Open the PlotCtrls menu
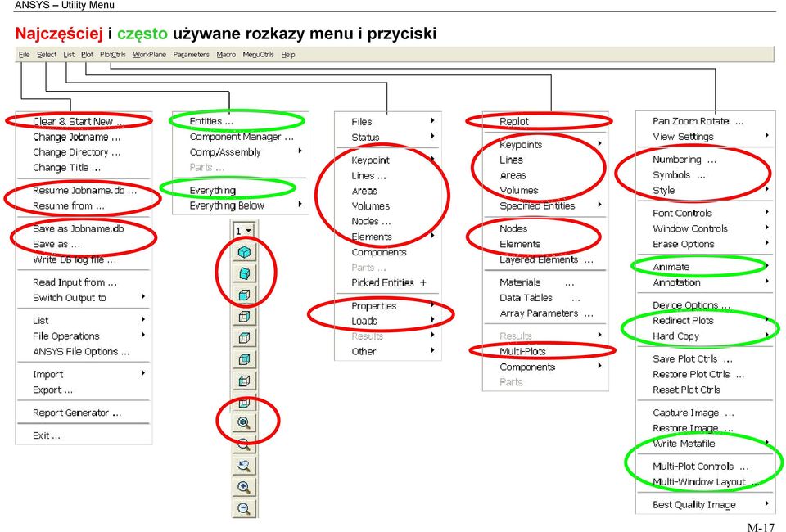786x532 pixels. pyautogui.click(x=113, y=55)
